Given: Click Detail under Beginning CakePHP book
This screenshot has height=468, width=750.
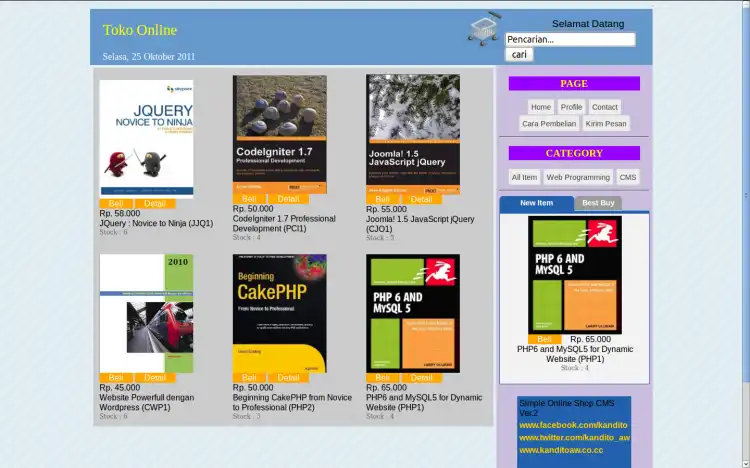Looking at the screenshot, I should click(x=288, y=378).
